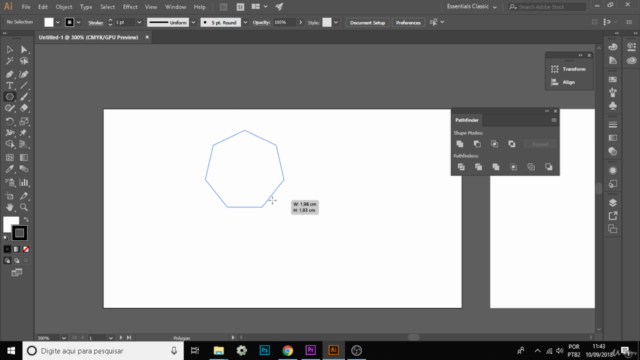The image size is (640, 360).
Task: Click Divide in Pathfinders row
Action: click(x=461, y=167)
